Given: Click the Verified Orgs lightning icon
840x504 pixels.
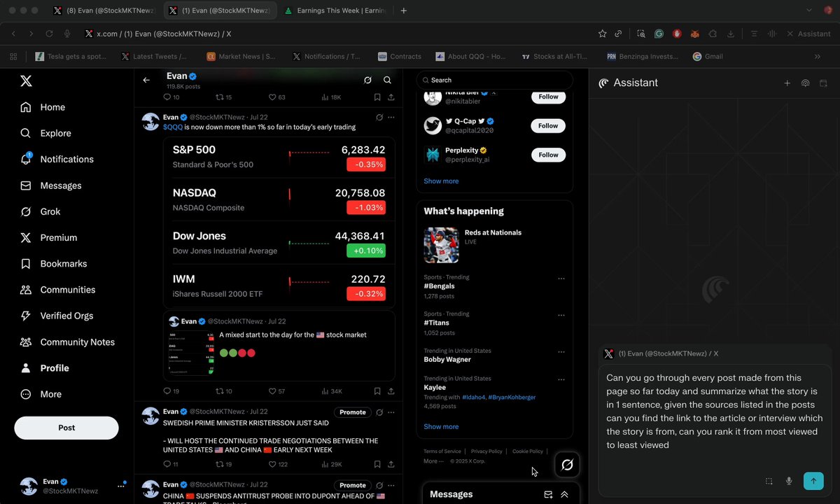Looking at the screenshot, I should [x=26, y=316].
